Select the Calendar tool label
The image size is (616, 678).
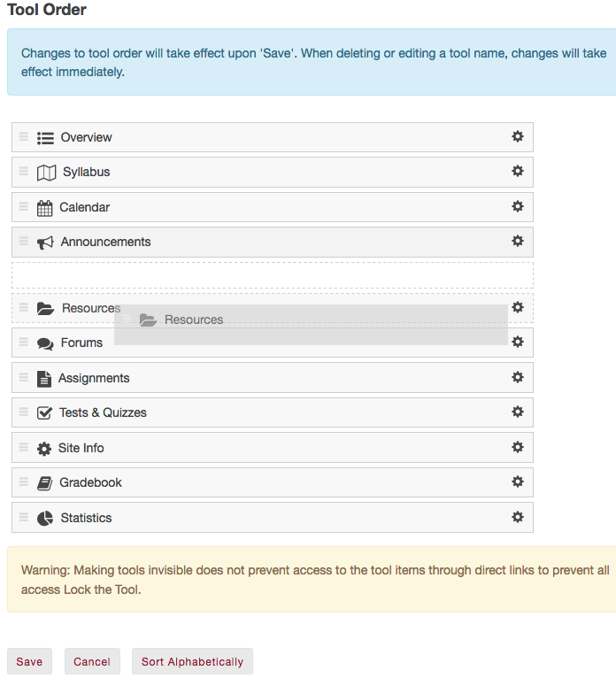[84, 207]
